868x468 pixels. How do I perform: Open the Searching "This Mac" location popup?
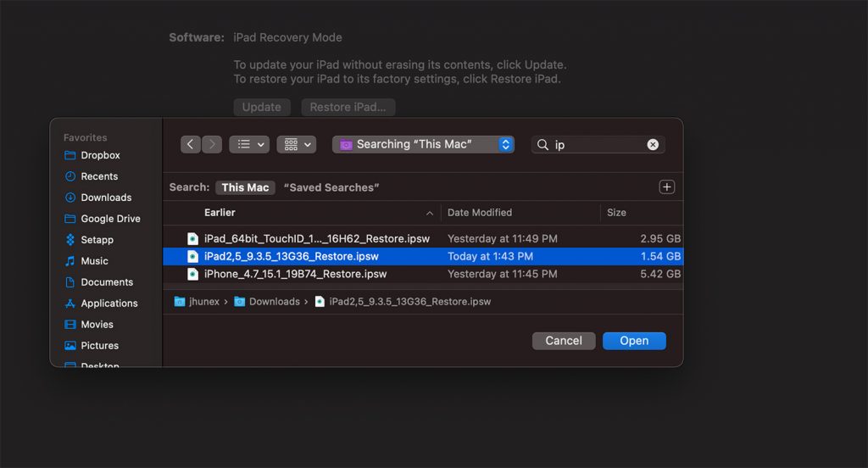point(424,144)
